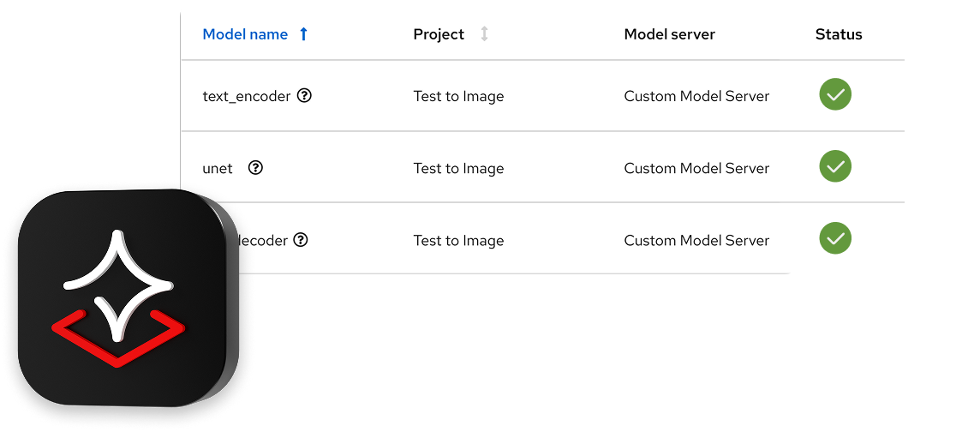Select Test to Image project in text_encoder row
Screen dimensions: 980x432
458,96
